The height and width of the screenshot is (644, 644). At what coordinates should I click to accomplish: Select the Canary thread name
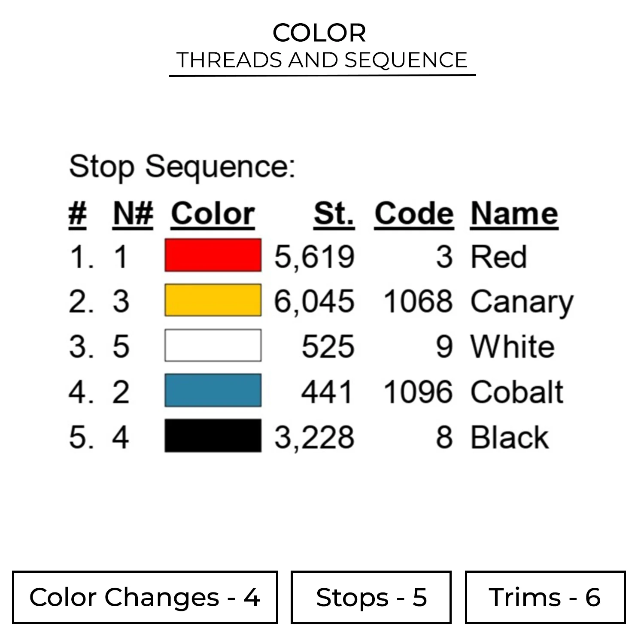522,302
